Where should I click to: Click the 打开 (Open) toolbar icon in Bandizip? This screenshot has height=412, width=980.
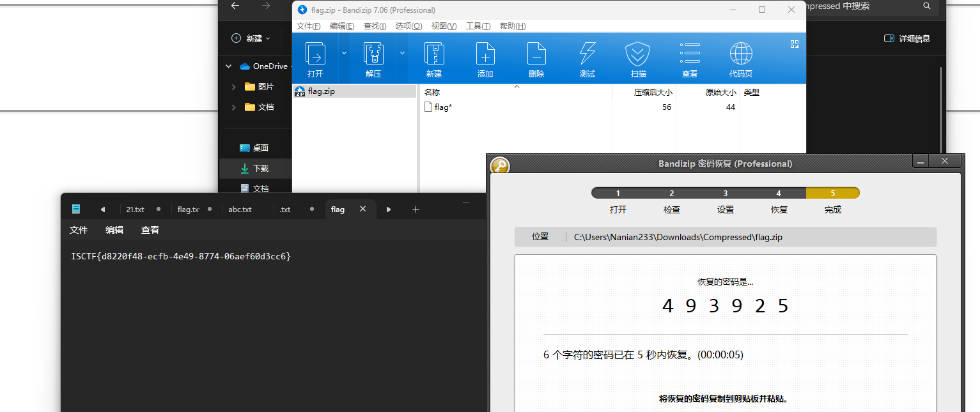315,54
